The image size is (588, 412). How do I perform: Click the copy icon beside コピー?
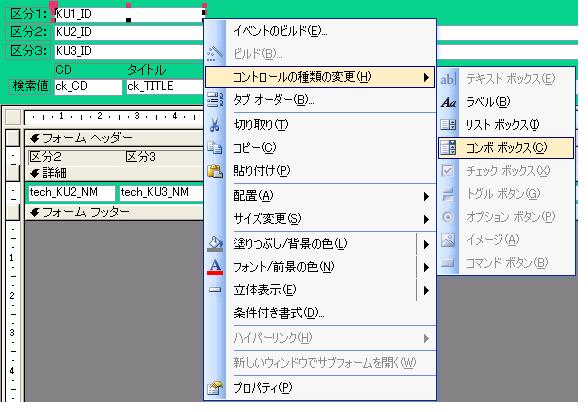click(x=215, y=148)
